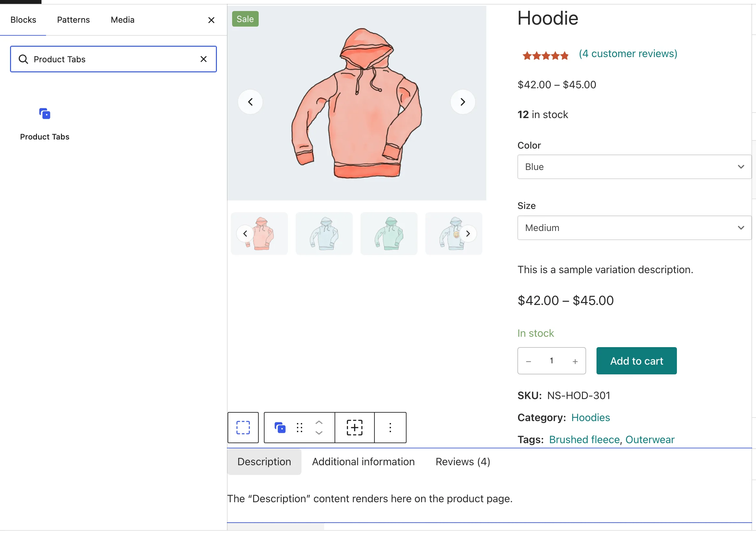Open the Brushed fleece tag link
The height and width of the screenshot is (534, 756).
click(x=584, y=440)
